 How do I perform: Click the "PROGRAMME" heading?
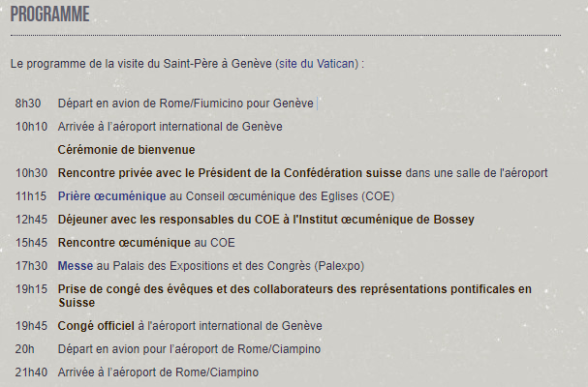coord(49,15)
